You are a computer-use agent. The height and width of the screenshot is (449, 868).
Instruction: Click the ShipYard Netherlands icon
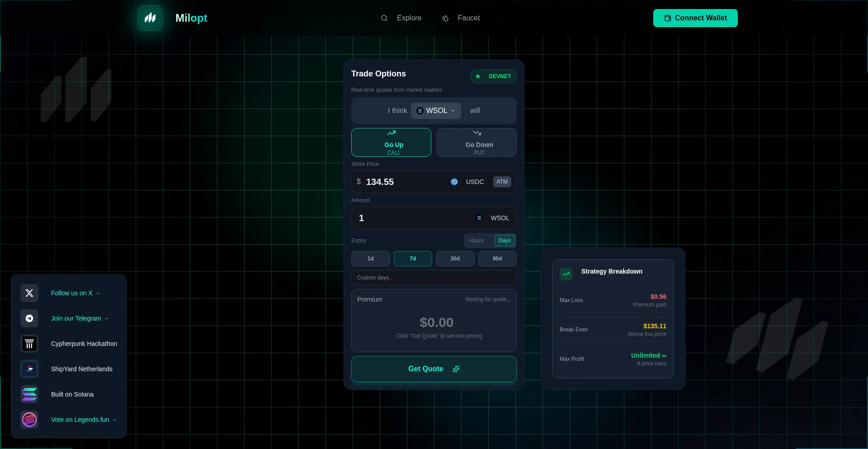[x=29, y=369]
